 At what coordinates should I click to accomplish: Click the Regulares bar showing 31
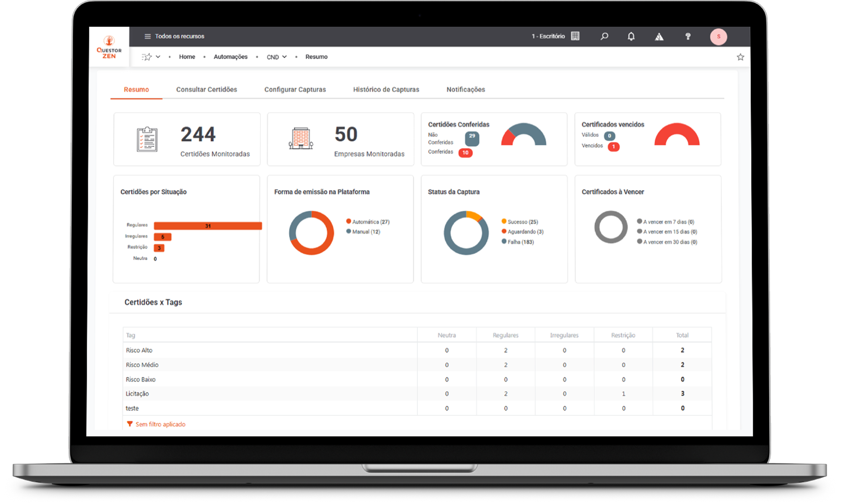[208, 226]
